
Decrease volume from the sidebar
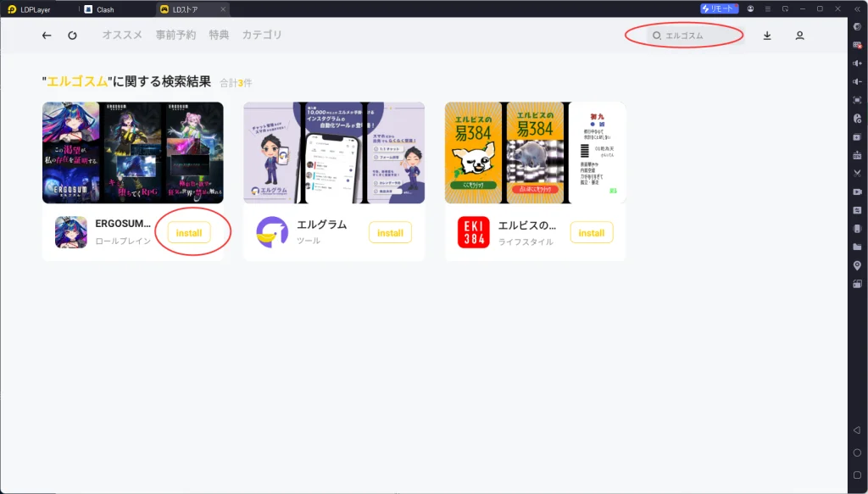tap(858, 81)
